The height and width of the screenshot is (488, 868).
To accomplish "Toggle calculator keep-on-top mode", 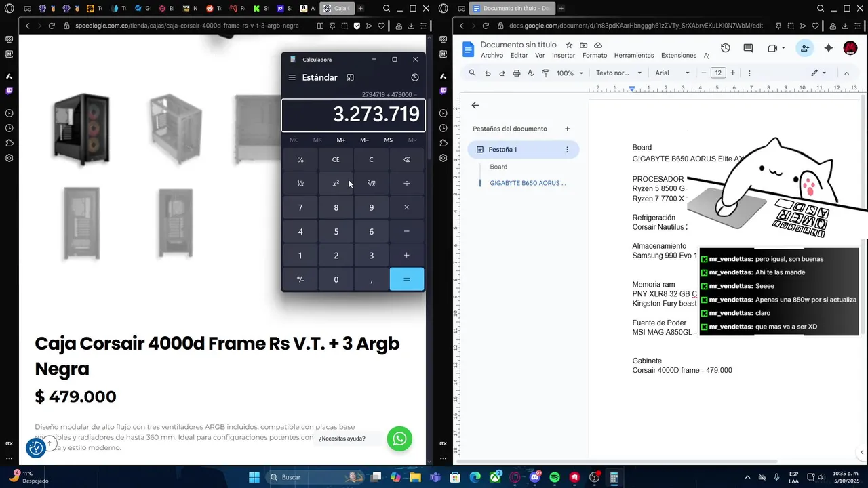I will [x=351, y=77].
